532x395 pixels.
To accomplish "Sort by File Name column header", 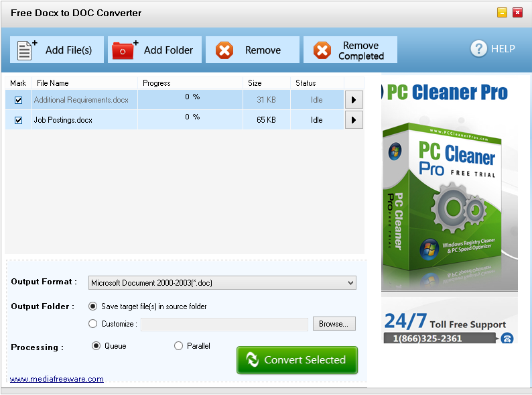I will click(x=84, y=83).
